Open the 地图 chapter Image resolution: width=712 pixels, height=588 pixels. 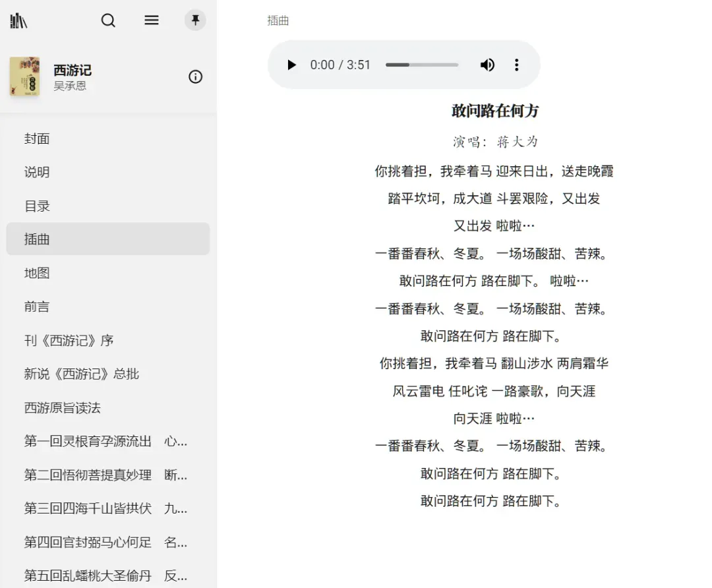108,273
